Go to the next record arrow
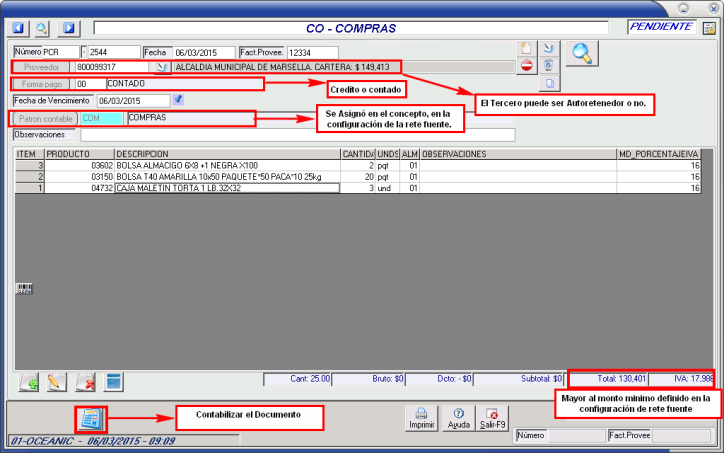Viewport: 724px width, 453px height. pos(69,28)
